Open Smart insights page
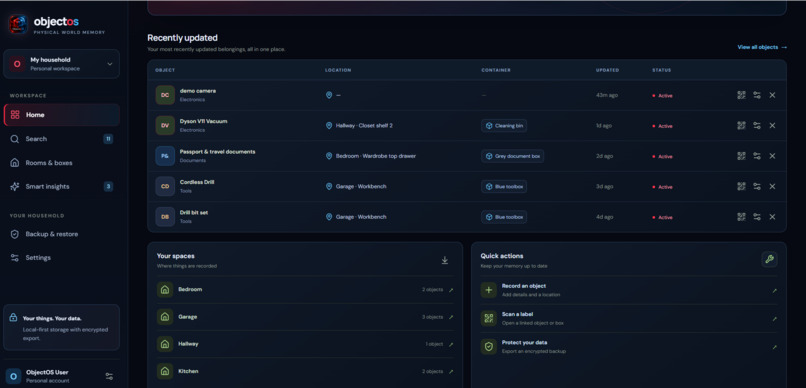 (62, 187)
